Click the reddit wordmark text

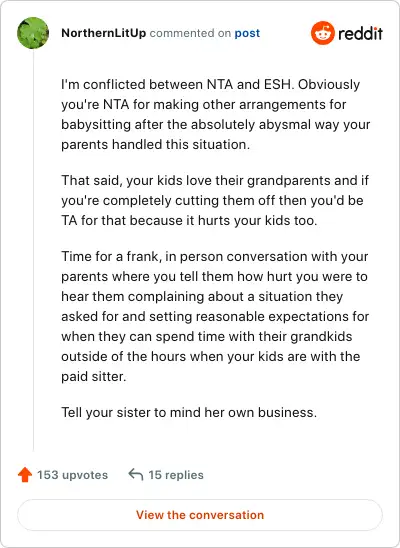pyautogui.click(x=360, y=34)
